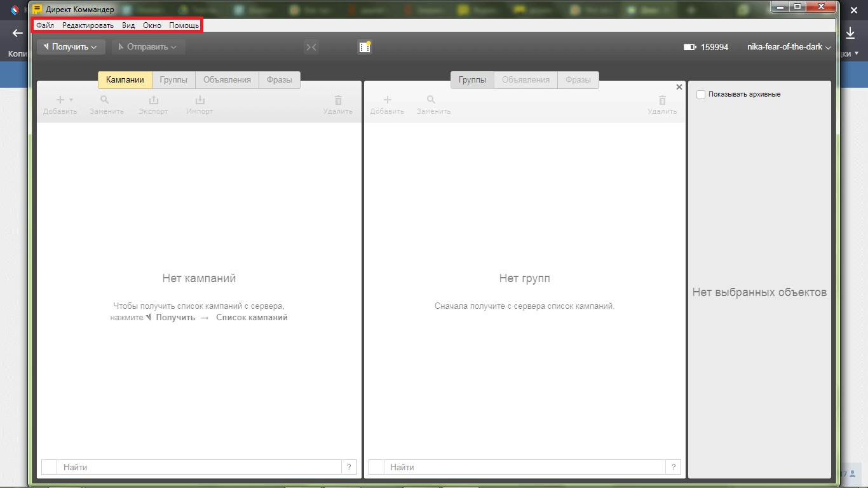Image resolution: width=868 pixels, height=488 pixels.
Task: Click the 159994 points balance value
Action: (714, 47)
